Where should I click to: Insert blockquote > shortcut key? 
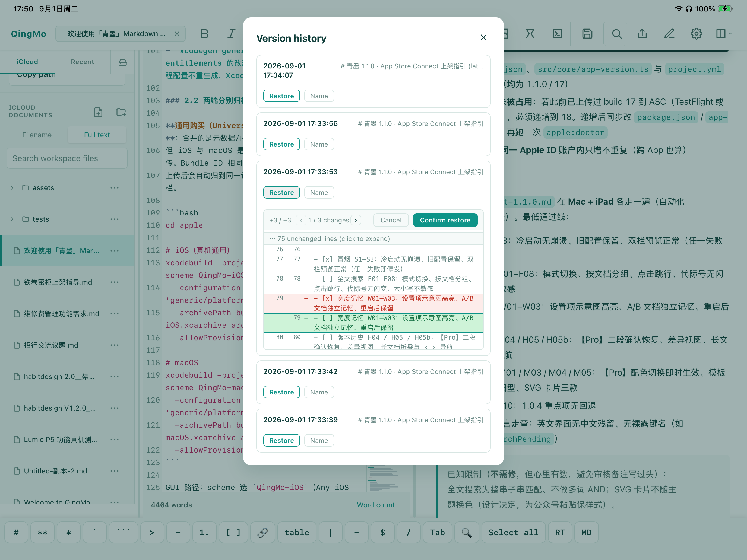click(152, 532)
